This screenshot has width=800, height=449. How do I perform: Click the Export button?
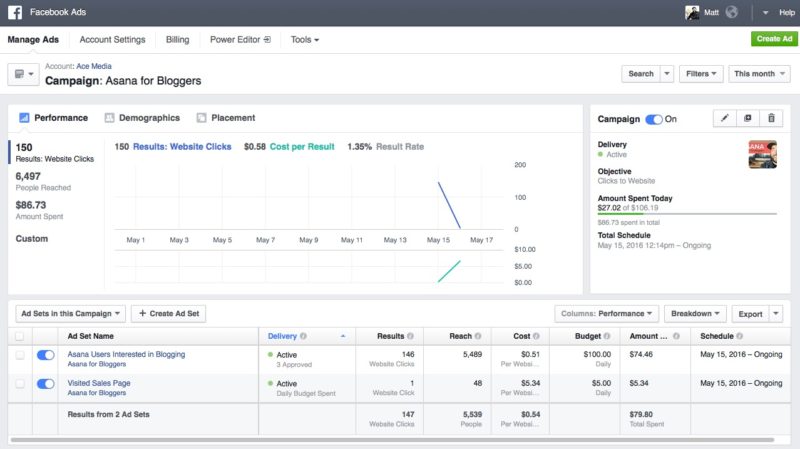751,313
